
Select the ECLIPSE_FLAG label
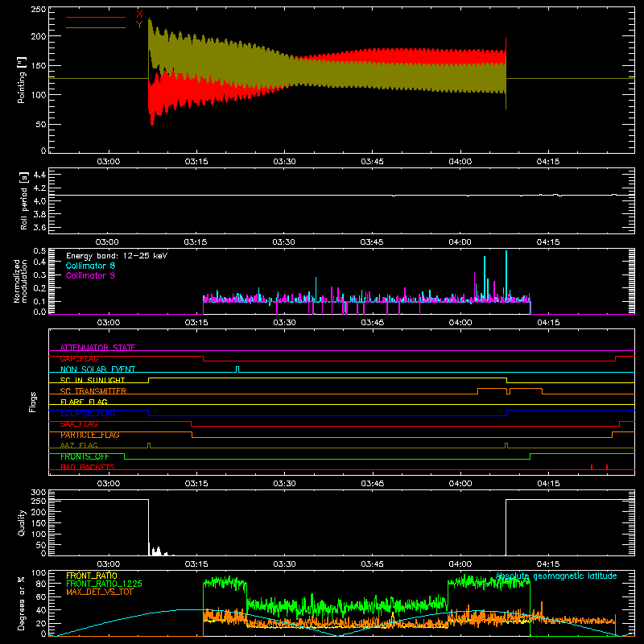(x=88, y=413)
